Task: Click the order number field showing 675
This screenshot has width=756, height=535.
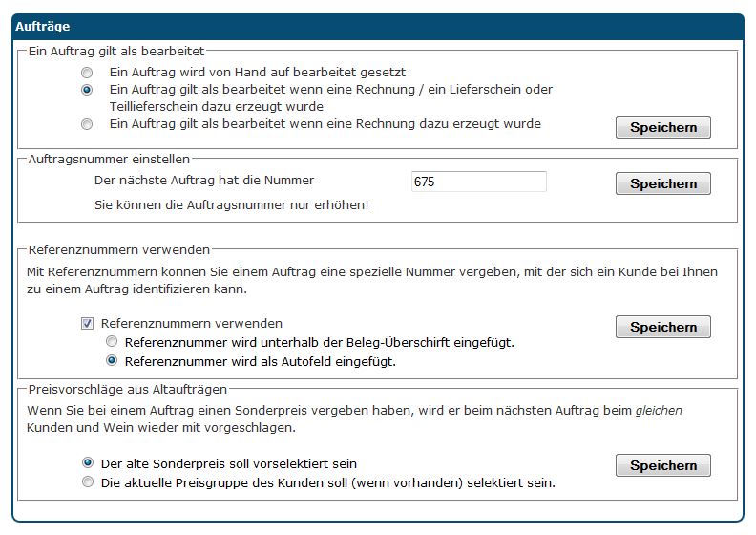Action: point(478,182)
